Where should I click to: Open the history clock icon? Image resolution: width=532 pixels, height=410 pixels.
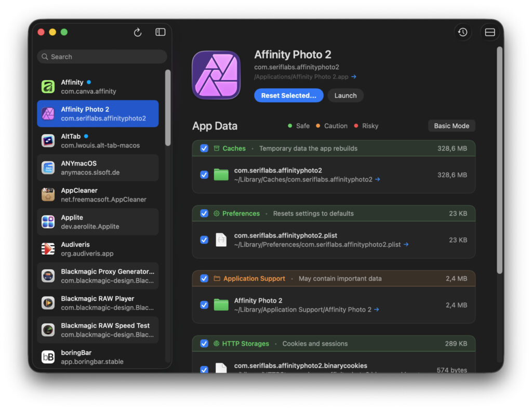[x=463, y=32]
